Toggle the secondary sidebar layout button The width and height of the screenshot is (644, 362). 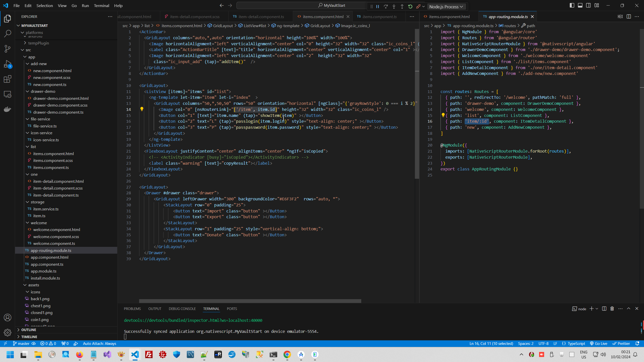point(588,5)
